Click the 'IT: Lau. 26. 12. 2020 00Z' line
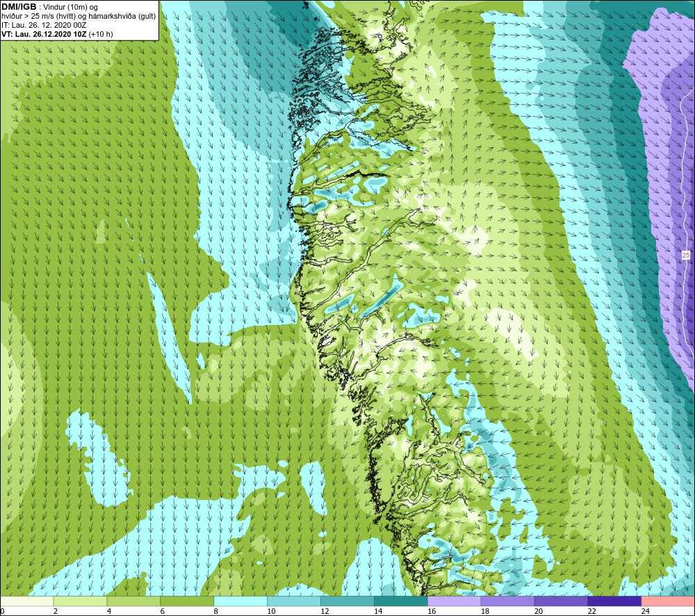The height and width of the screenshot is (616, 695). coord(44,25)
